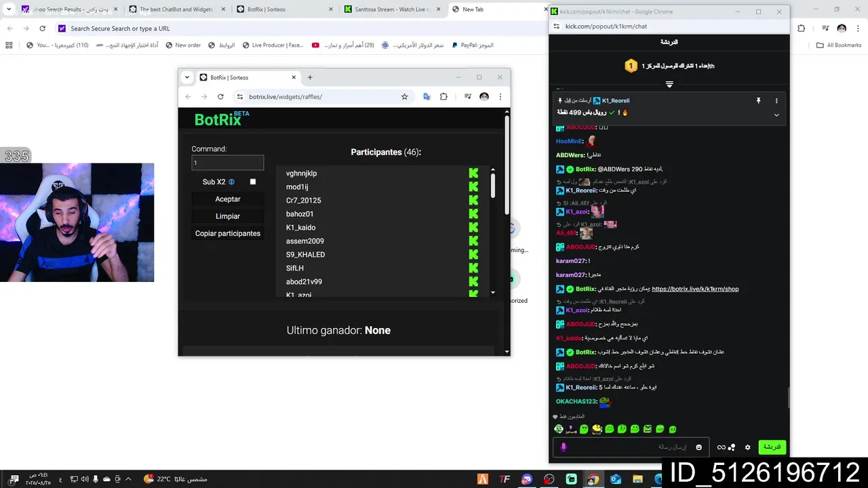Viewport: 868px width, 488px height.
Task: Click translate icon in BotRix address bar
Action: pos(427,97)
